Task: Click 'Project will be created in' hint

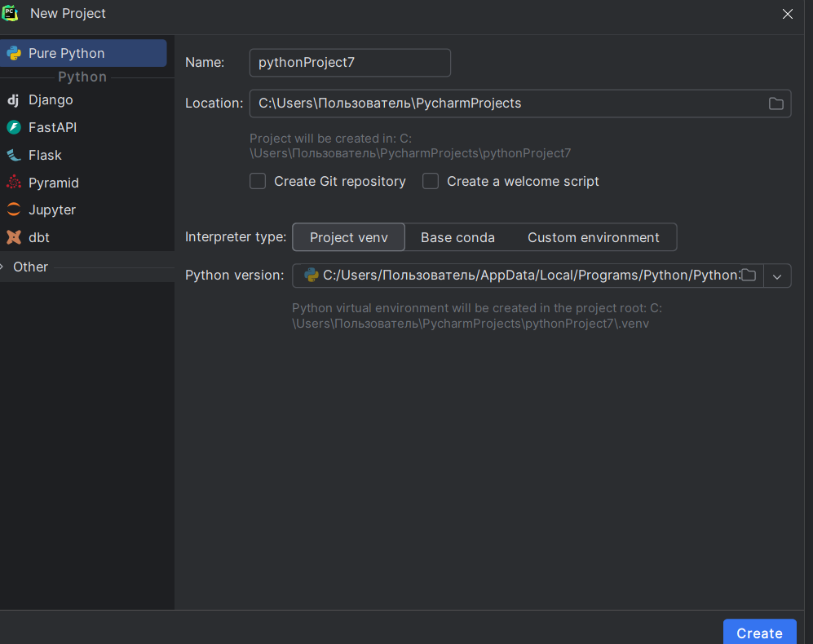Action: 410,146
